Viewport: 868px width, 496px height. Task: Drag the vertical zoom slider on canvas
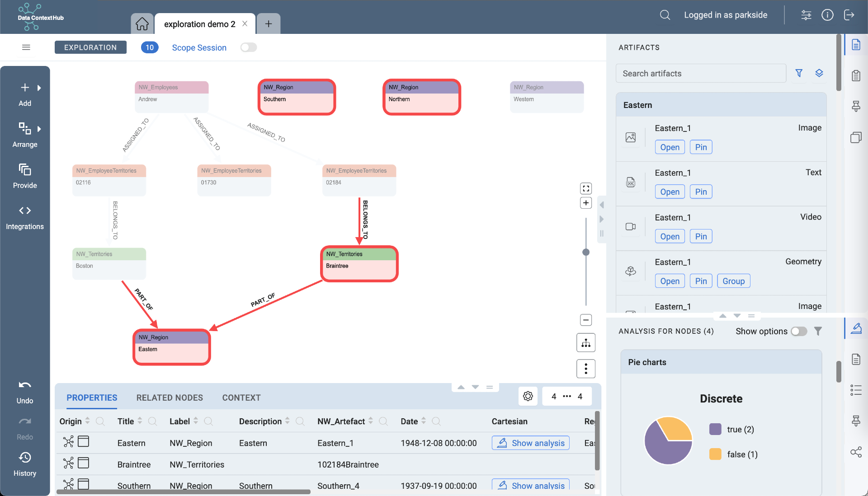click(586, 252)
